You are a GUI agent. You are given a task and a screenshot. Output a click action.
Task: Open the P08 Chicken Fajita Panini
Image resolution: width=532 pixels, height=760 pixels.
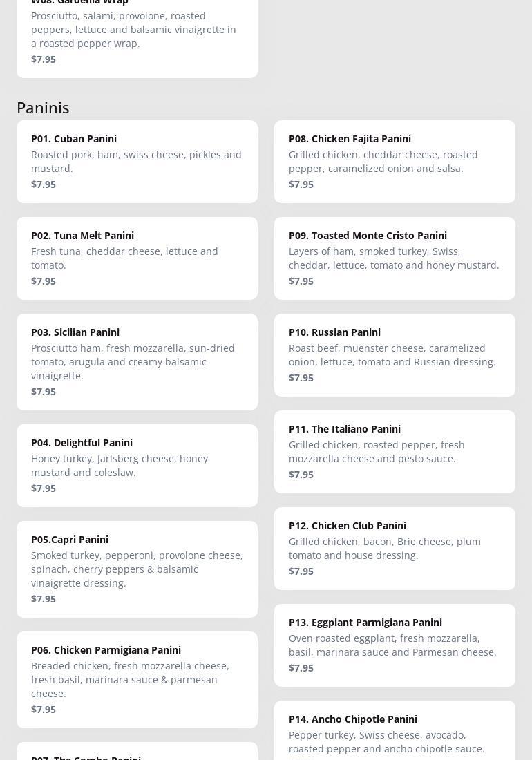point(395,161)
